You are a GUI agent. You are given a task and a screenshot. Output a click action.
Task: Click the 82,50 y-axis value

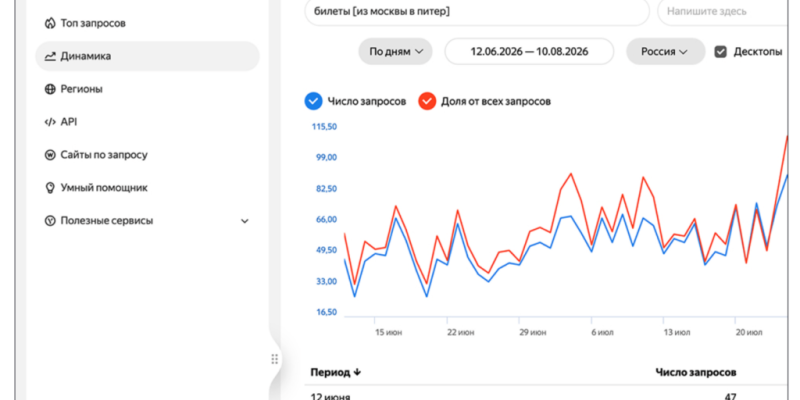coord(327,188)
